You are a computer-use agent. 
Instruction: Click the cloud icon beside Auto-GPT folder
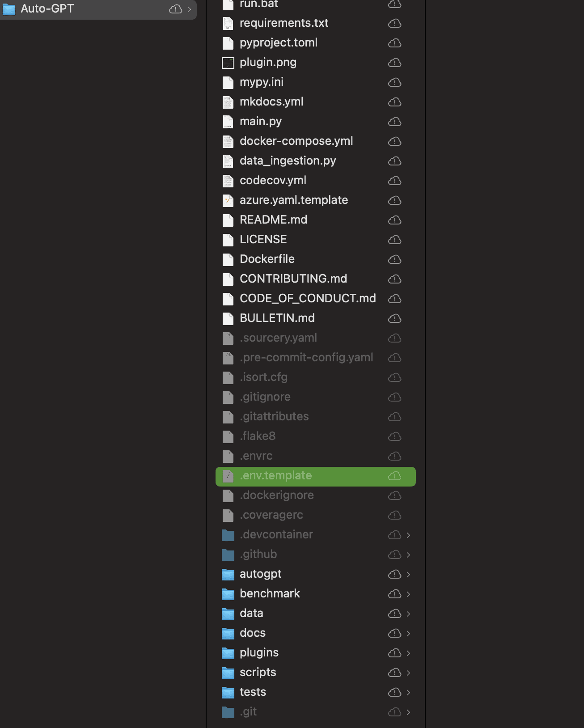tap(175, 9)
